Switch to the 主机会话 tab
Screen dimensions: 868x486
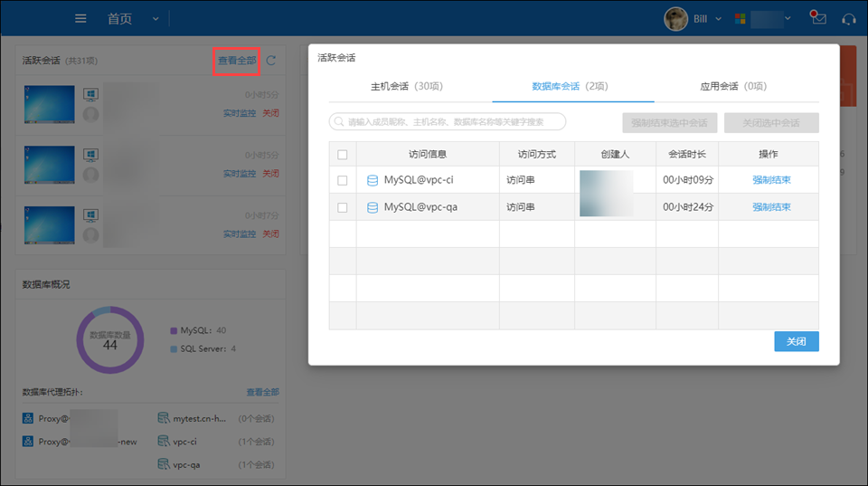tap(406, 87)
